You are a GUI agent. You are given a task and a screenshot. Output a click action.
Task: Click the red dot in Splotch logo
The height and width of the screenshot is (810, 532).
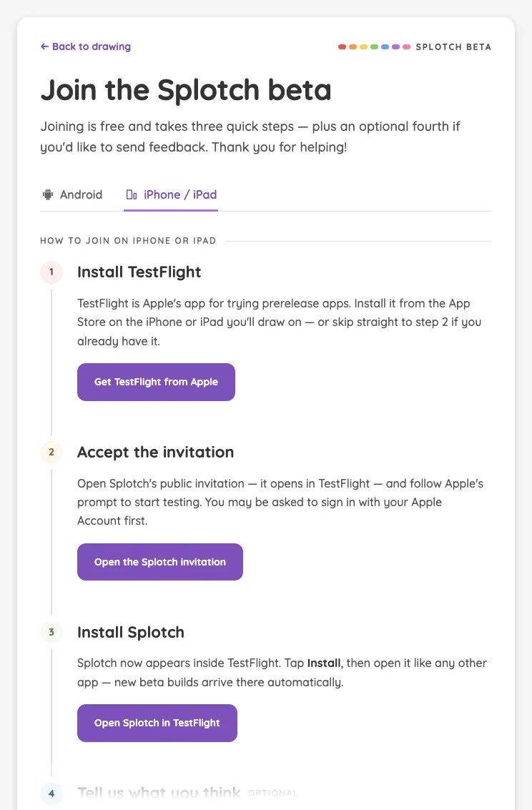pyautogui.click(x=342, y=47)
